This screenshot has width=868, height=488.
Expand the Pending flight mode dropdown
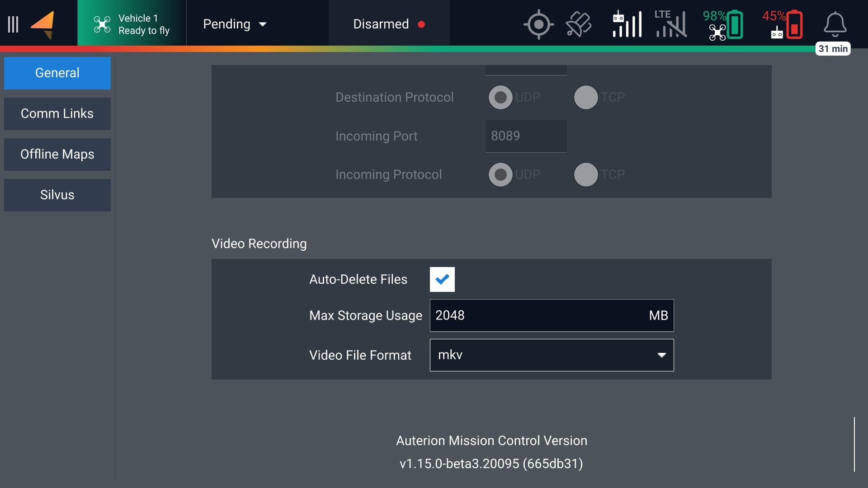coord(235,24)
